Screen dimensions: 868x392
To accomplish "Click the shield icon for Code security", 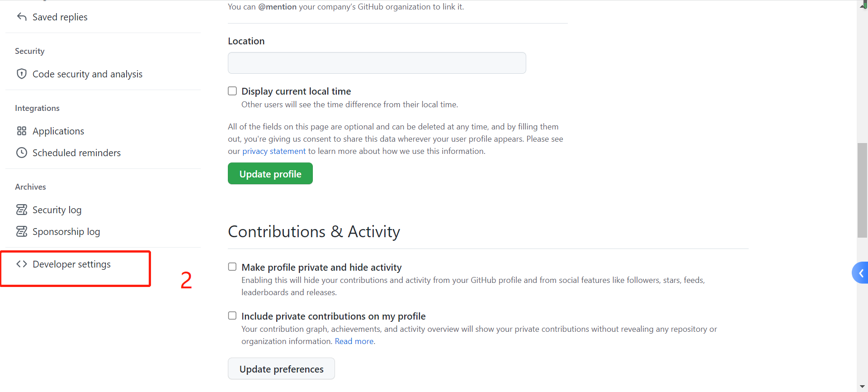I will click(x=22, y=74).
